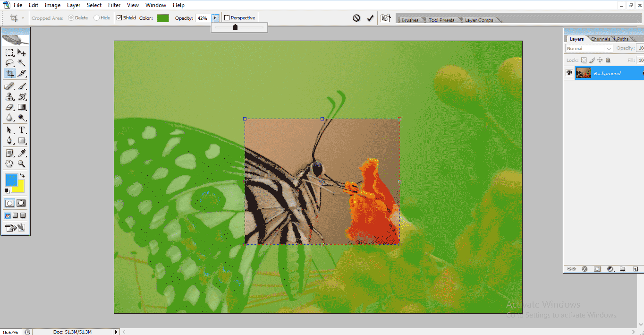This screenshot has width=644, height=335.
Task: Create a new layer
Action: [636, 269]
